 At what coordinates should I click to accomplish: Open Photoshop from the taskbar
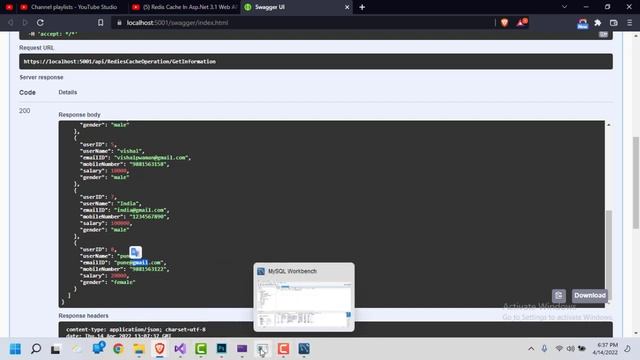pyautogui.click(x=221, y=349)
